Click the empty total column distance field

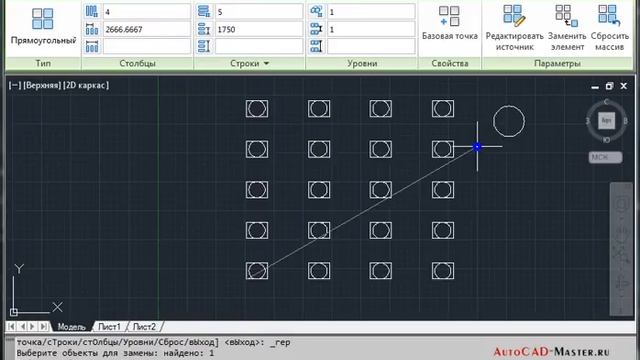click(147, 46)
